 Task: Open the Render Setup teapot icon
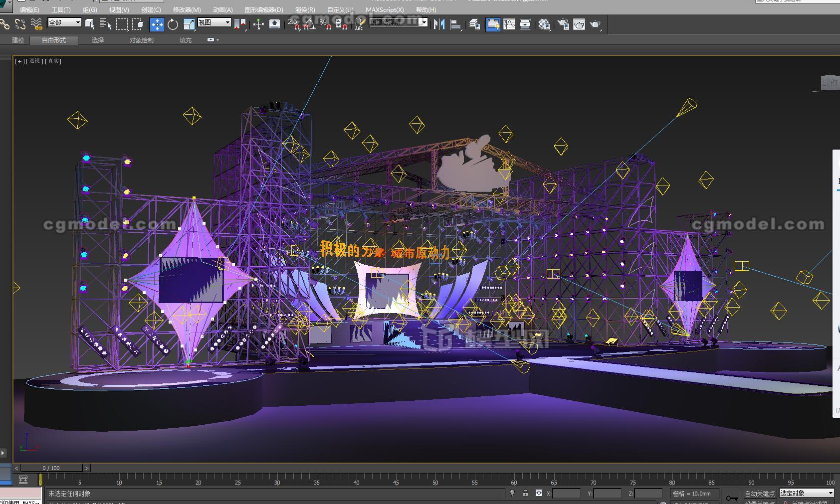coord(563,24)
